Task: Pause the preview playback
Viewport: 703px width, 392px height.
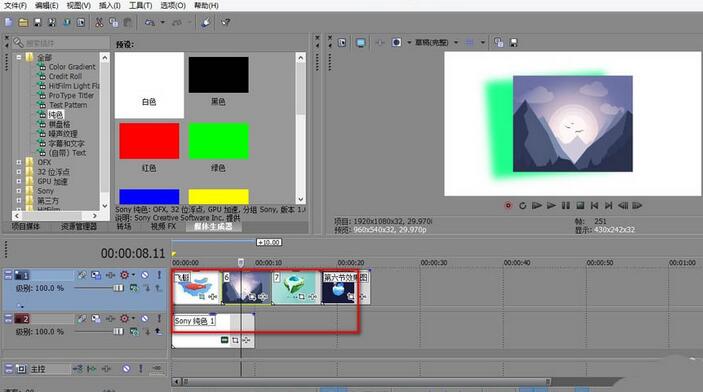Action: tap(566, 205)
